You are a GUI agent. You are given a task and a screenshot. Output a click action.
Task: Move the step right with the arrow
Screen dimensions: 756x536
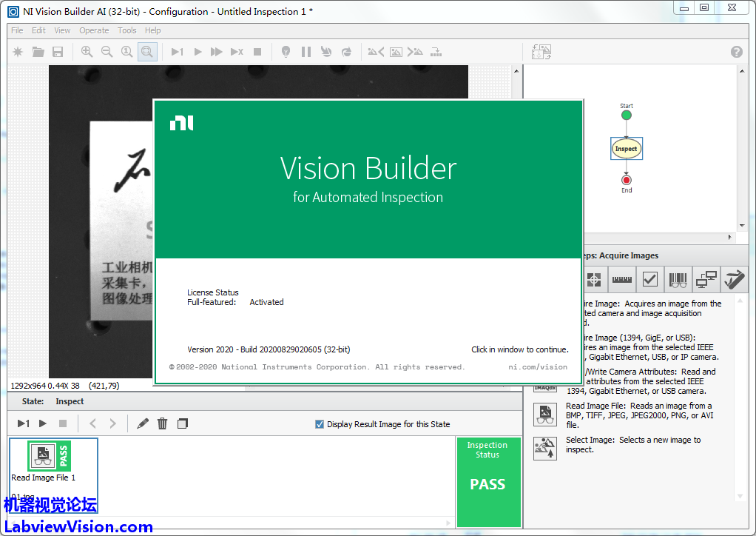113,423
